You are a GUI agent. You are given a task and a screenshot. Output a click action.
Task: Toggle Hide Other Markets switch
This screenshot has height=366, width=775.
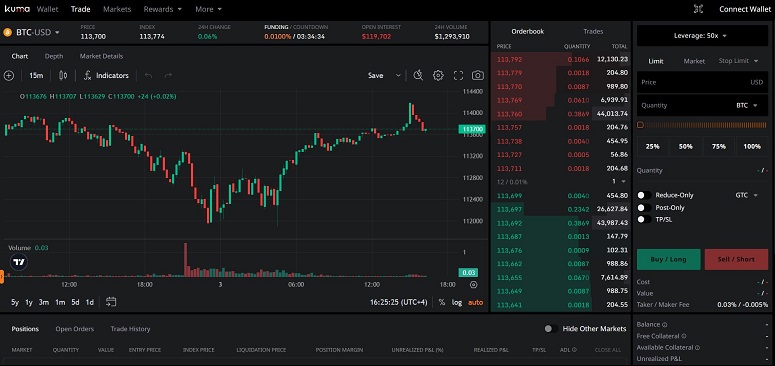[551, 328]
